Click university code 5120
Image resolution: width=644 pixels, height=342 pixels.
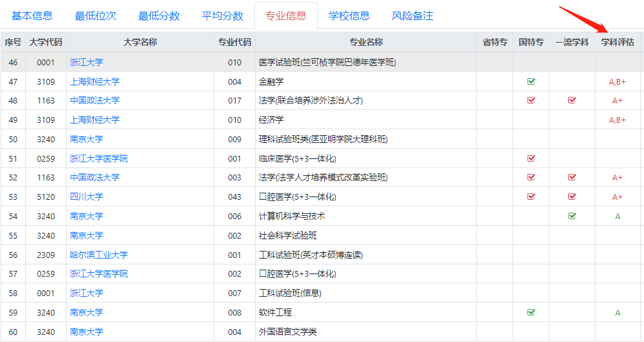point(45,197)
